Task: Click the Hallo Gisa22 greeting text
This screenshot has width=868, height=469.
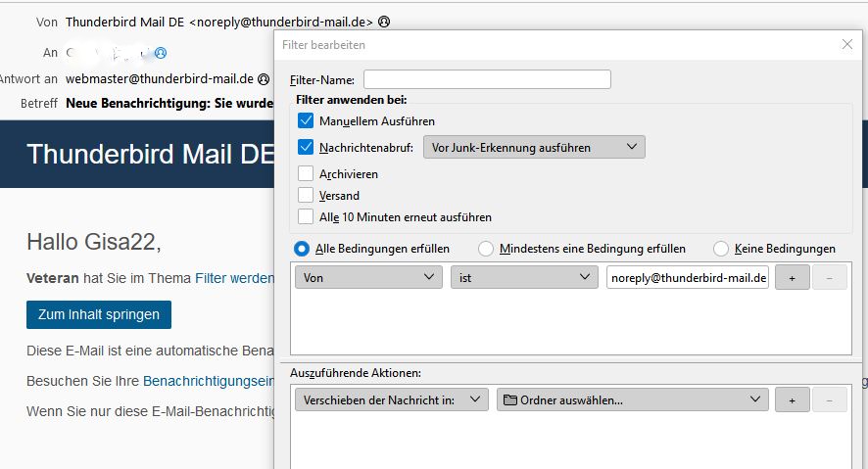Action: 93,242
